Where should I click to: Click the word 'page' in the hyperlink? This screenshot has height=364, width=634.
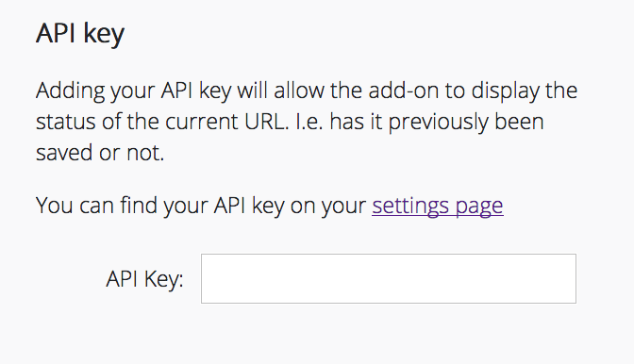click(479, 207)
